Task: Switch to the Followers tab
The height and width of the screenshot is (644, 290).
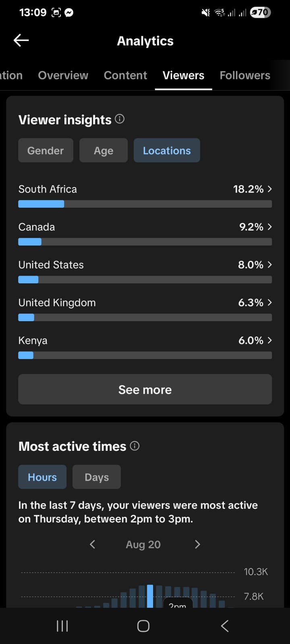Action: coord(245,75)
